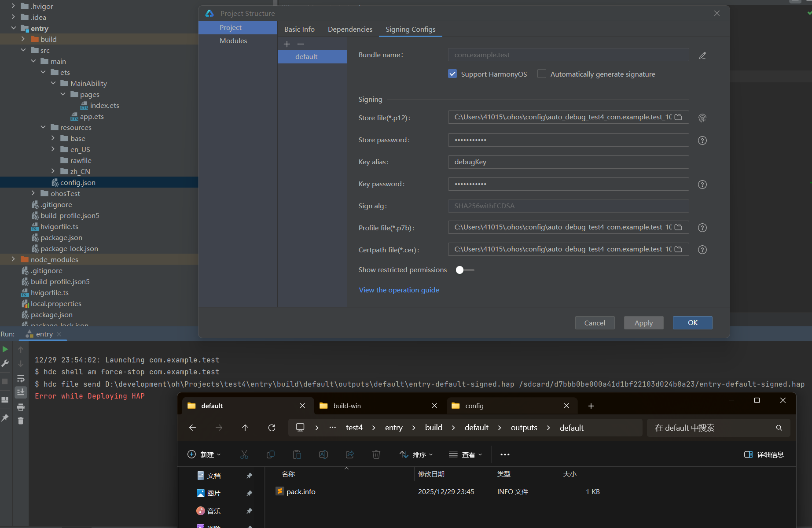Uncheck the Support HarmonyOS checkbox
Viewport: 812px width, 528px height.
452,74
